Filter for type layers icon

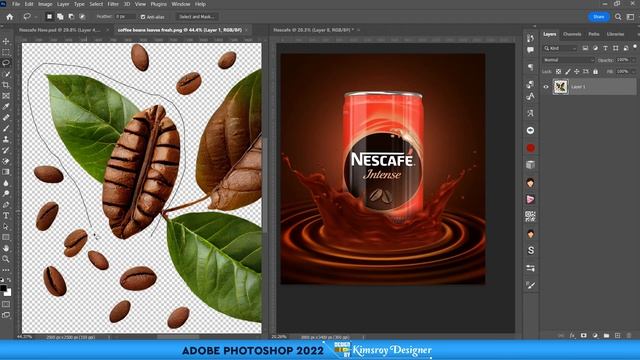[x=605, y=48]
